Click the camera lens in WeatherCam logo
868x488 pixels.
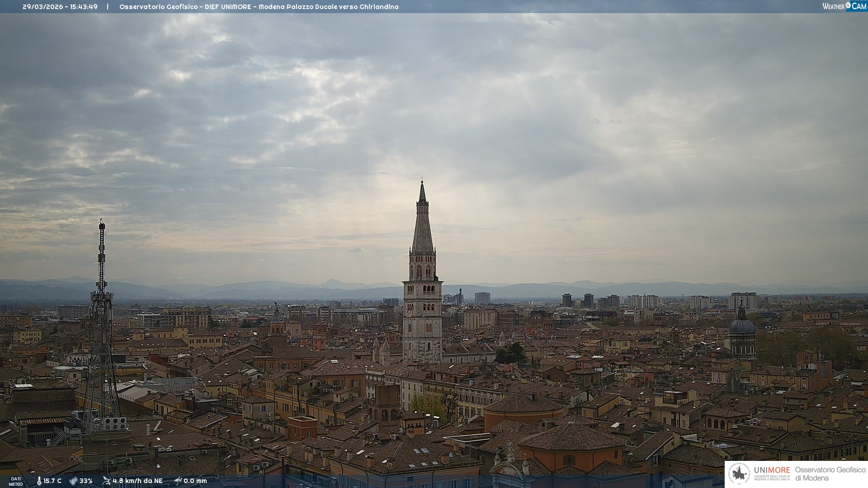[x=848, y=5]
